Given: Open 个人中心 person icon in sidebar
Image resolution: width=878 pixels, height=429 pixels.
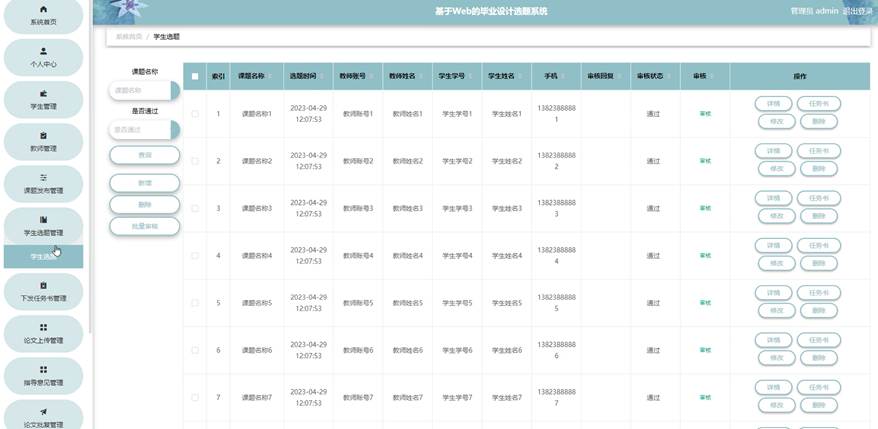Looking at the screenshot, I should click(44, 52).
